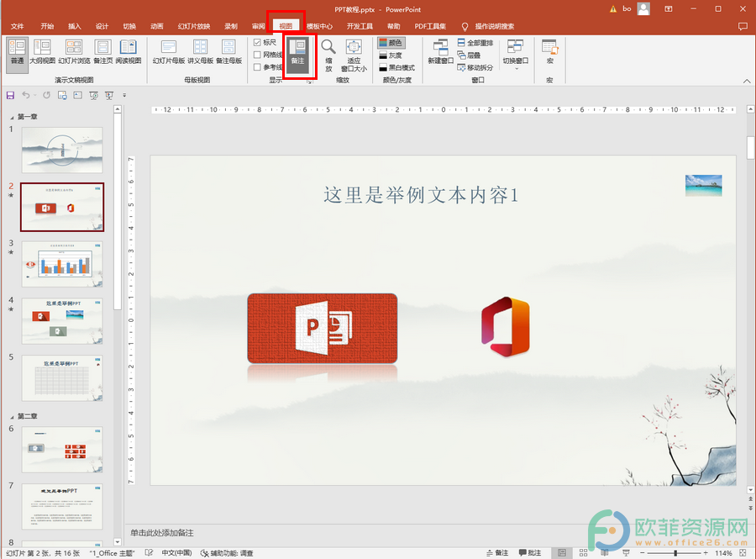The image size is (756, 559).
Task: Click the slide title 这里是举例文本内容1
Action: click(421, 195)
